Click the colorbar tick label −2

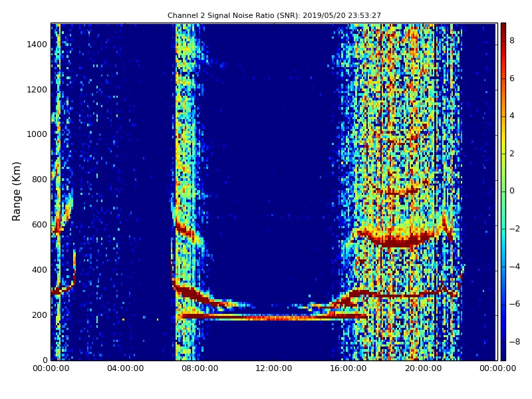[x=514, y=229]
